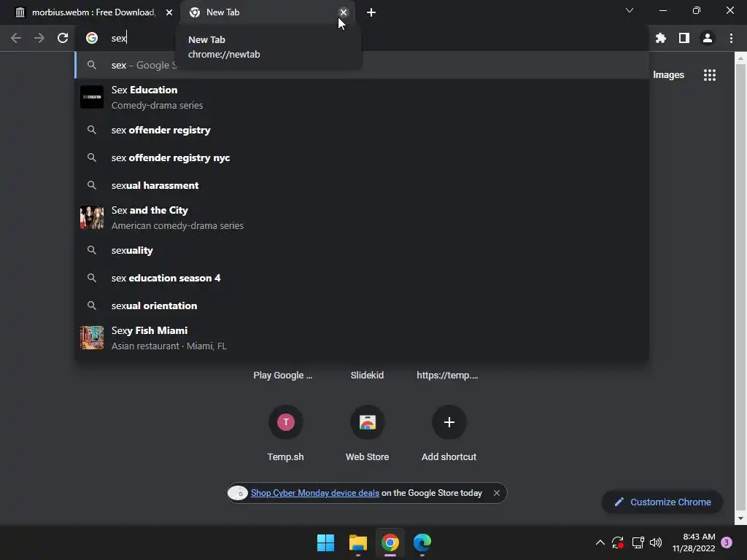The height and width of the screenshot is (560, 747).
Task: Dismiss the Google Store promo banner
Action: point(497,493)
